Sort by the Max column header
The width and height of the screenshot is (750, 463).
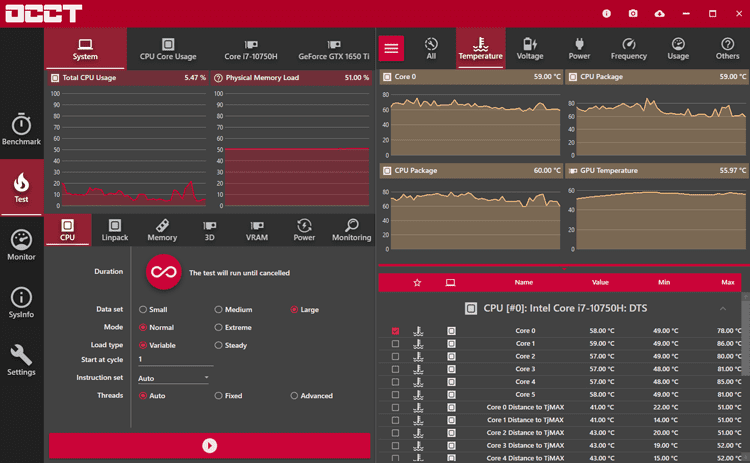tap(728, 283)
